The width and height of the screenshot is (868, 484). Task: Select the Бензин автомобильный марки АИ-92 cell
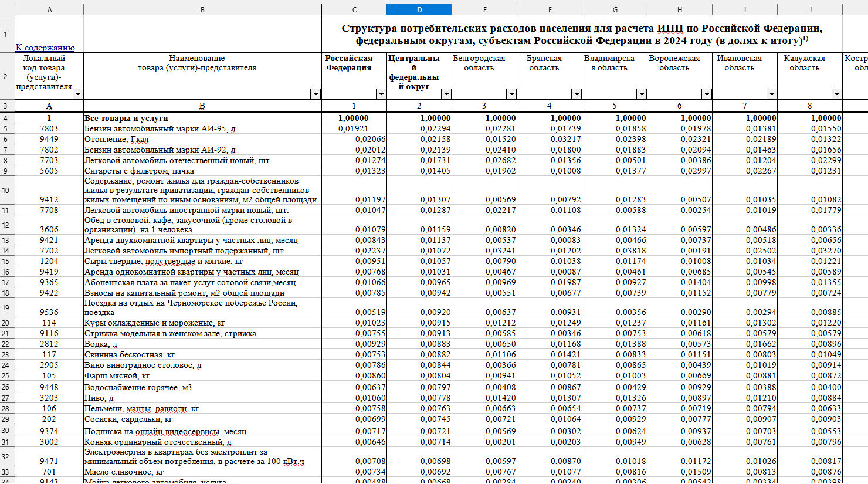click(202, 150)
